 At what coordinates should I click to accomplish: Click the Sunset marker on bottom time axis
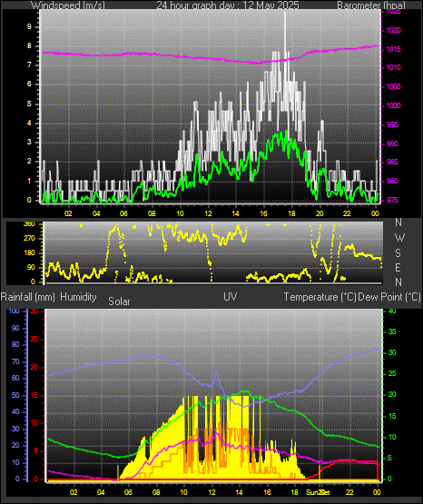pyautogui.click(x=318, y=492)
